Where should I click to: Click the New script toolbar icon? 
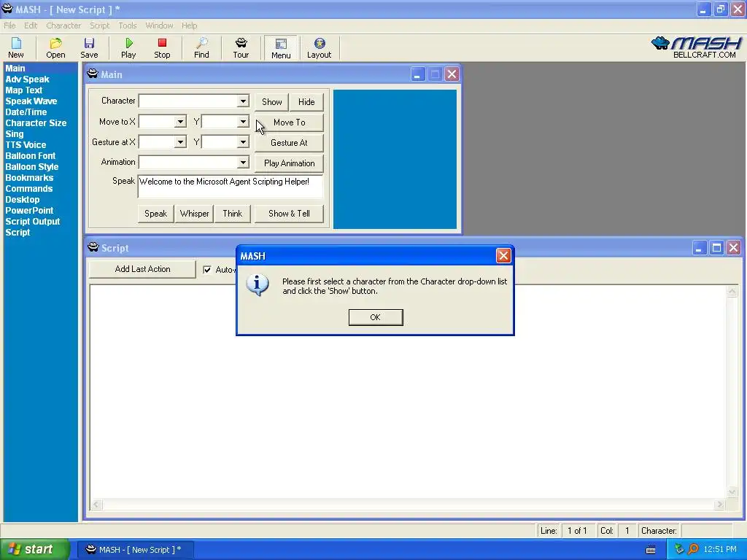point(16,47)
